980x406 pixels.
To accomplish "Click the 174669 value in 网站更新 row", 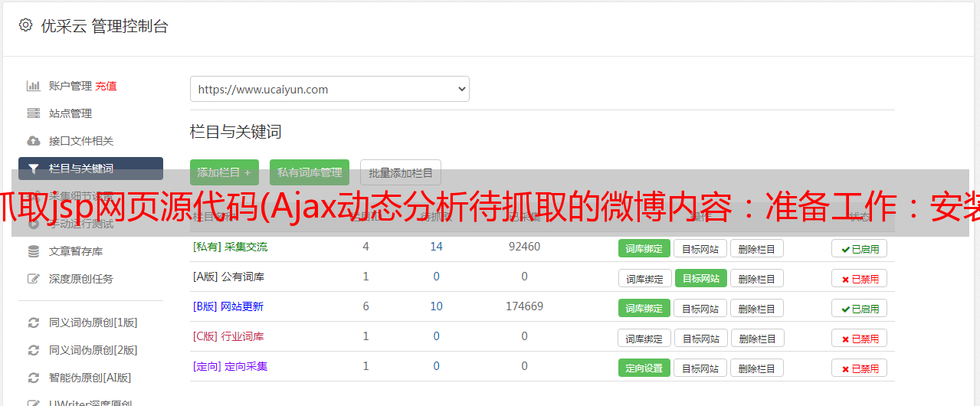I will [524, 306].
